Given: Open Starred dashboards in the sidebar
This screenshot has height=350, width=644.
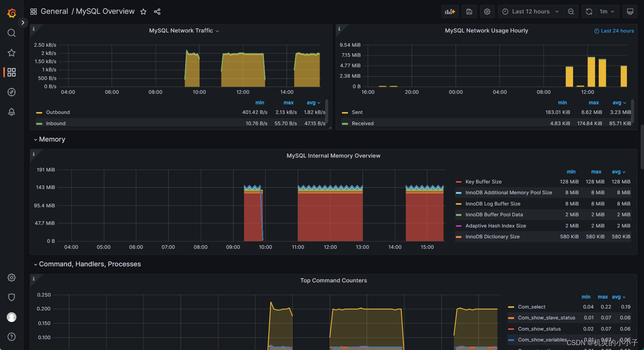Looking at the screenshot, I should point(12,53).
